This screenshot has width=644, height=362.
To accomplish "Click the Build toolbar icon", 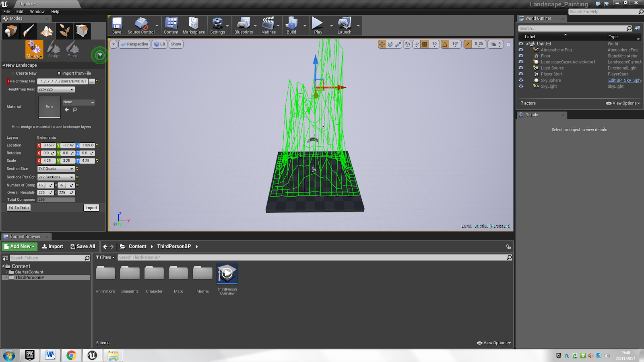I will click(x=291, y=26).
